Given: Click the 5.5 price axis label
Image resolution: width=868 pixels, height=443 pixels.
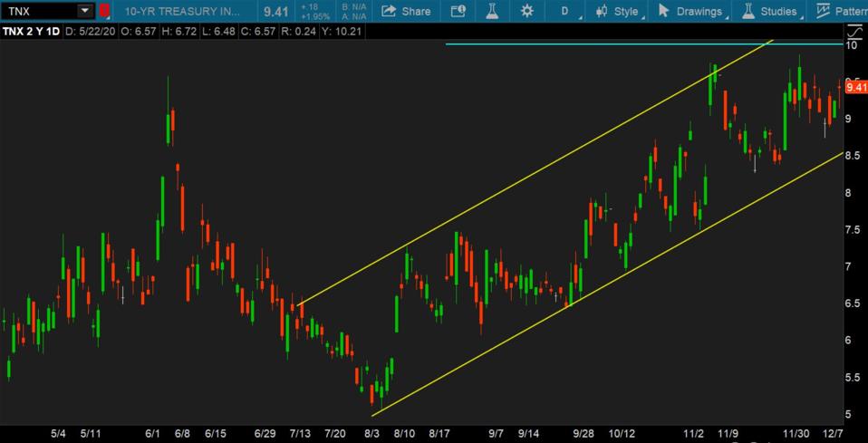Looking at the screenshot, I should tap(852, 377).
